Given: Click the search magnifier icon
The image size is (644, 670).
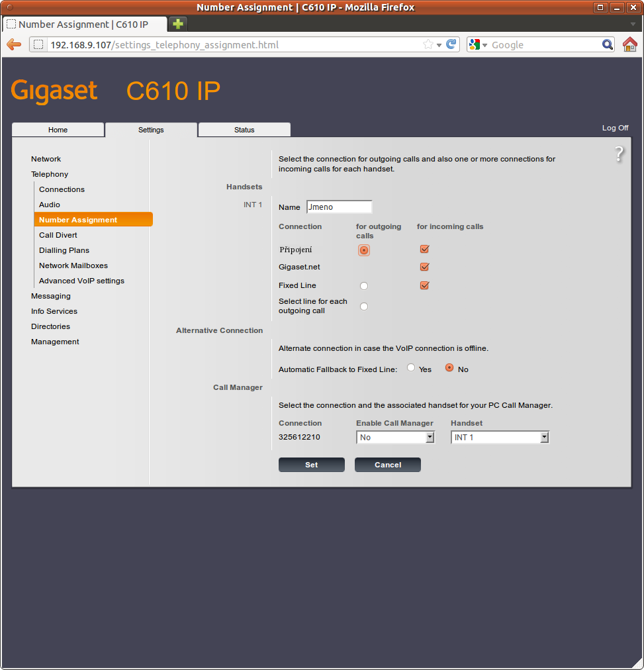Looking at the screenshot, I should [608, 44].
